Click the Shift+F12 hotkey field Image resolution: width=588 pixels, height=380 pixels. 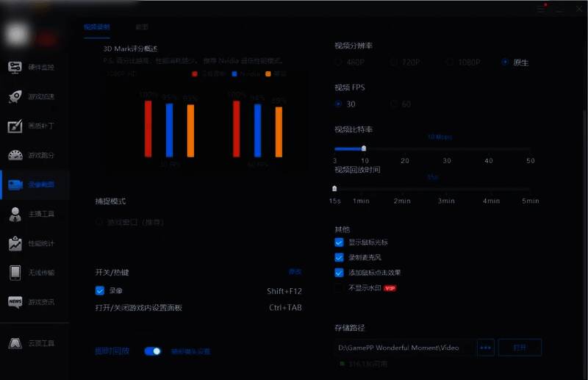[284, 291]
